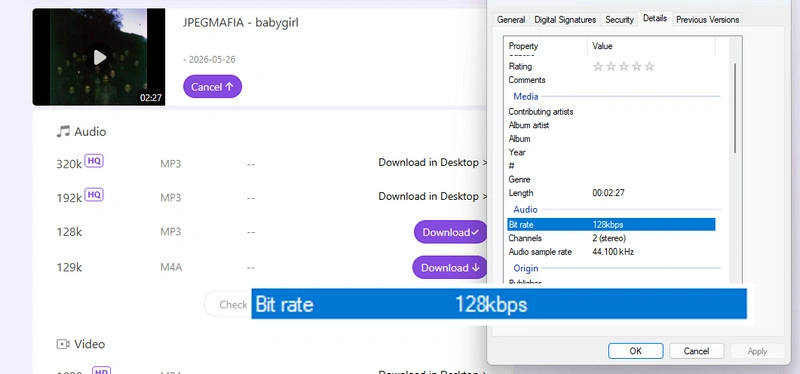Click the 44.100 kHz sample rate value

[613, 252]
